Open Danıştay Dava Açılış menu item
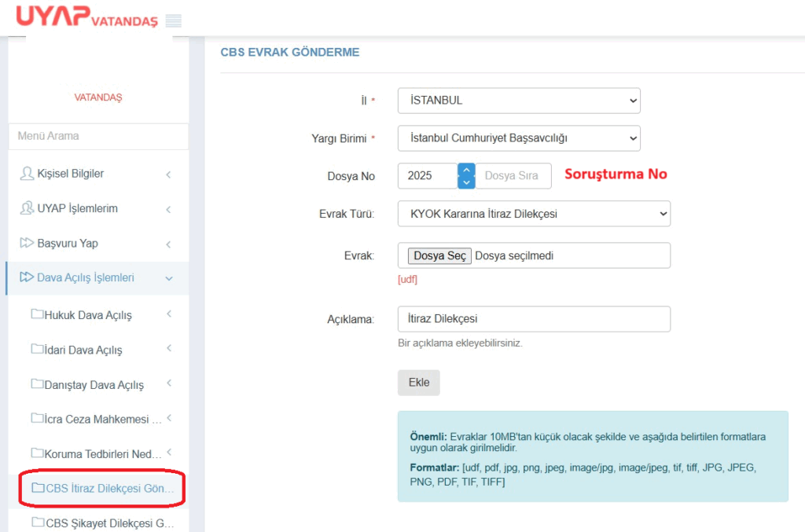 pyautogui.click(x=94, y=385)
